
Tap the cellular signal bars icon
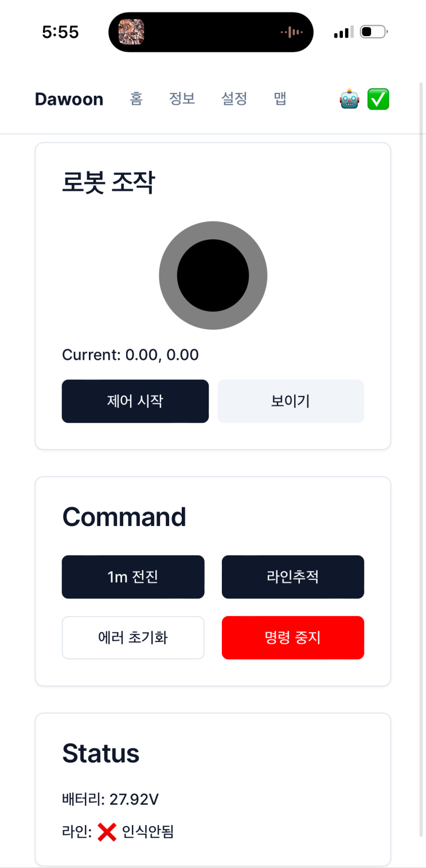[343, 33]
